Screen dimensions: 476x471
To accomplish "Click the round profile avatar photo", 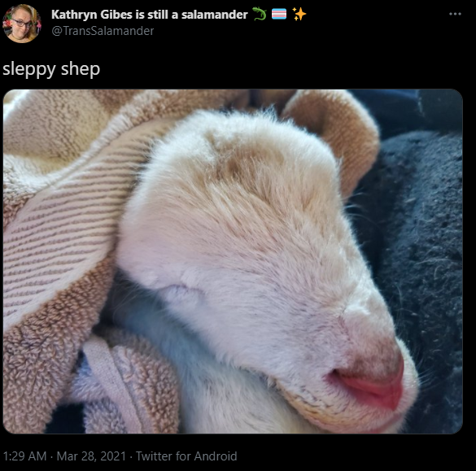I will point(21,24).
